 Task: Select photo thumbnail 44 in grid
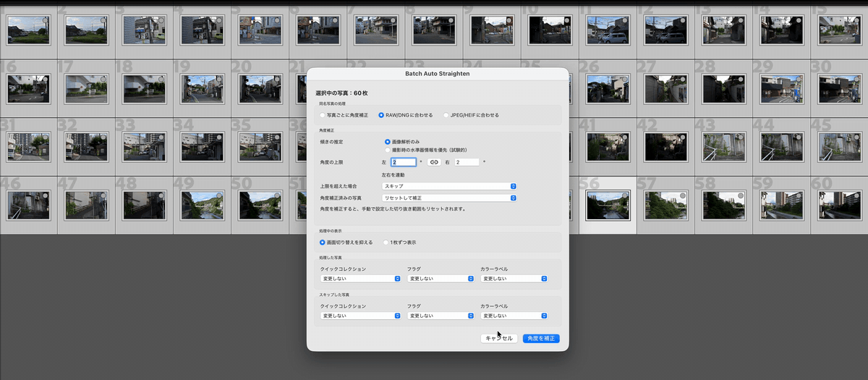[780, 146]
